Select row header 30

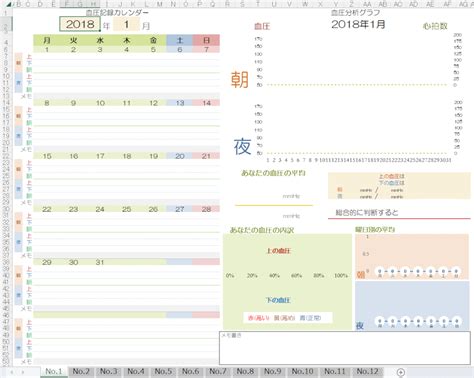pyautogui.click(x=6, y=209)
